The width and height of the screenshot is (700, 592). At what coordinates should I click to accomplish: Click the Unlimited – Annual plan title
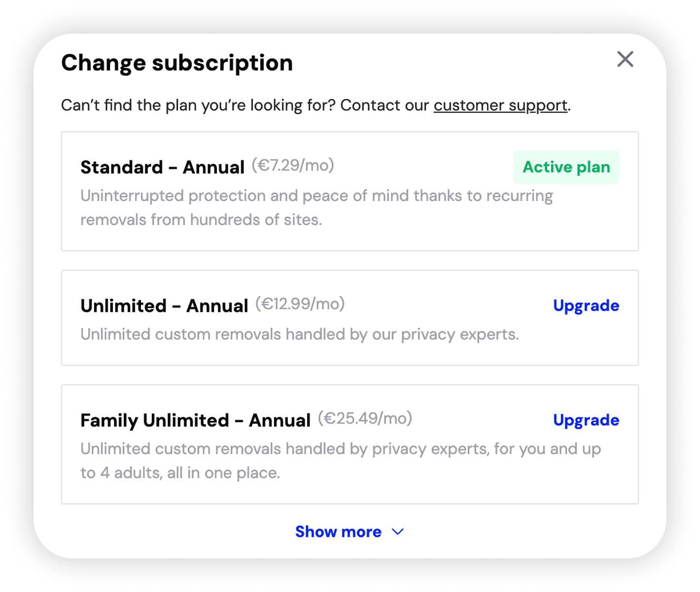(164, 306)
